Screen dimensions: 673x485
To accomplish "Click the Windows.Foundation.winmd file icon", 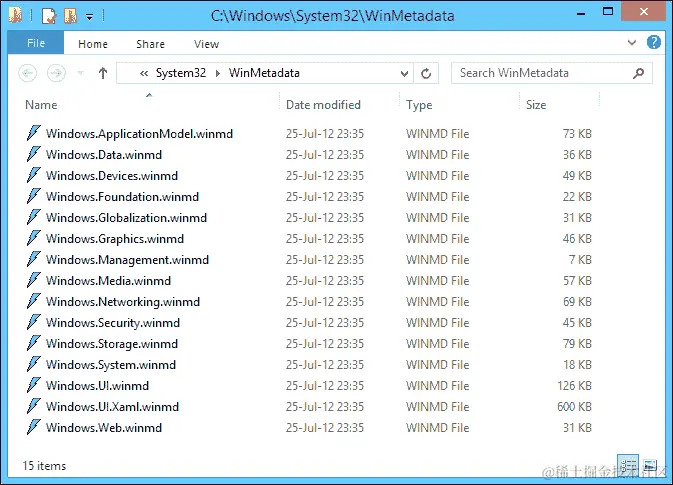I will point(34,197).
